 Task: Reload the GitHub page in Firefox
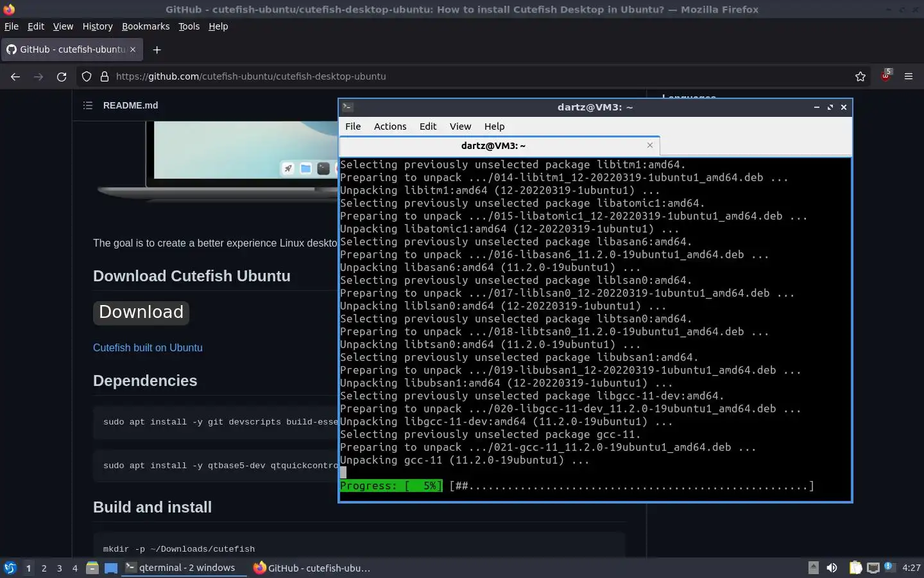pos(62,76)
